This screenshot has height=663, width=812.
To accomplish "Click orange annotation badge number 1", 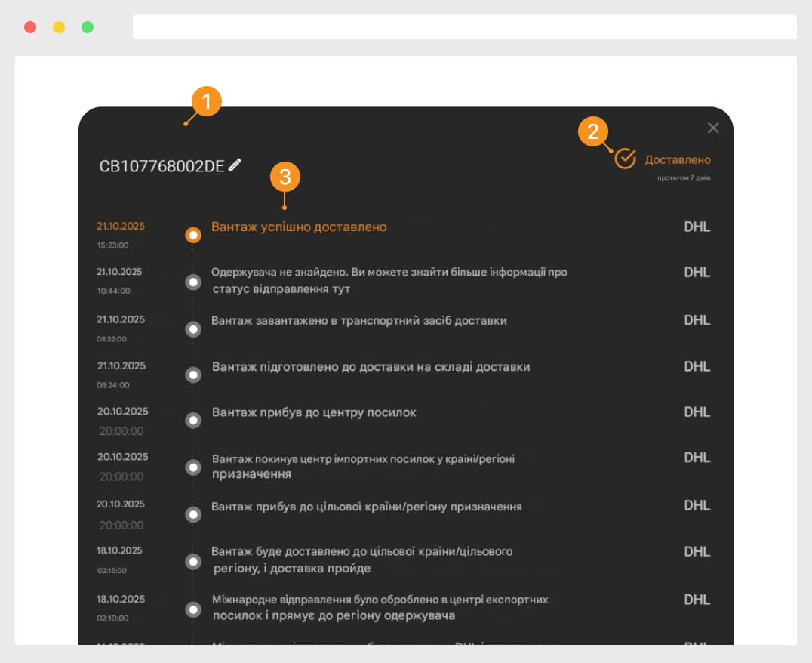I will click(x=207, y=100).
